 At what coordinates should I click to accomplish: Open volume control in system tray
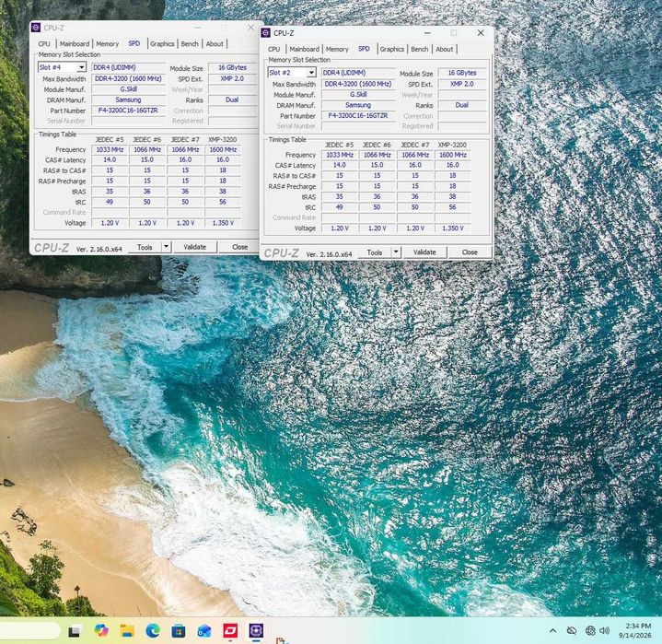[605, 631]
